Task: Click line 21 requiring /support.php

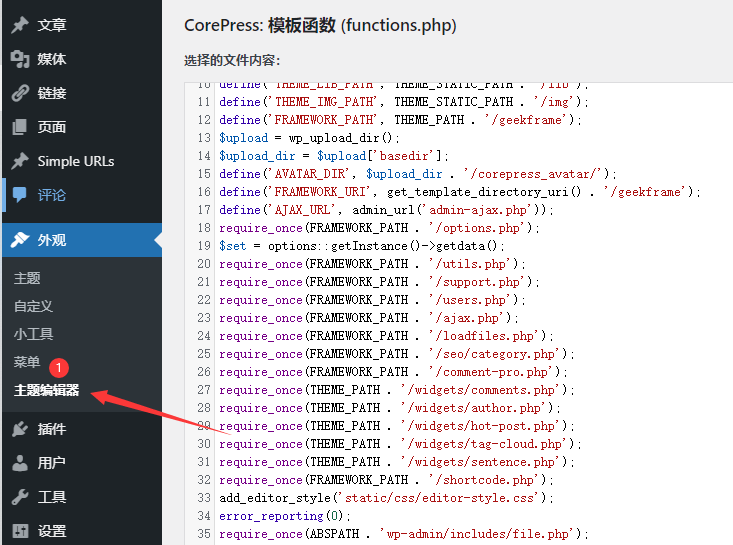Action: point(379,282)
